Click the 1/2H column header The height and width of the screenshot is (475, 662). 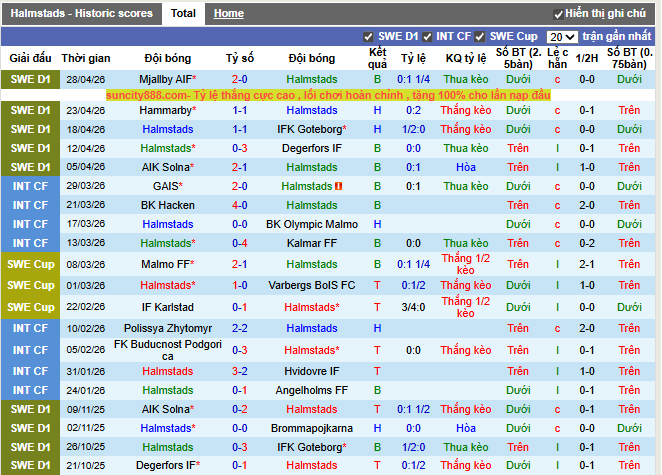pos(587,58)
